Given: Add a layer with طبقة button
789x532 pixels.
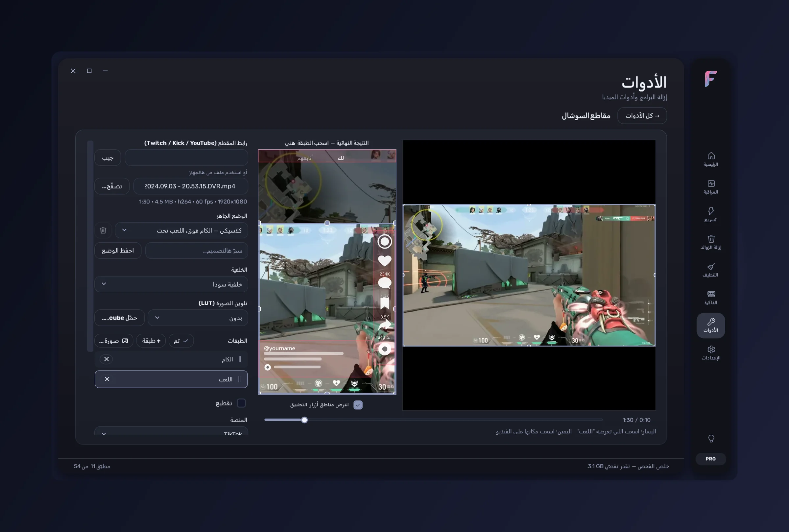Looking at the screenshot, I should (151, 341).
